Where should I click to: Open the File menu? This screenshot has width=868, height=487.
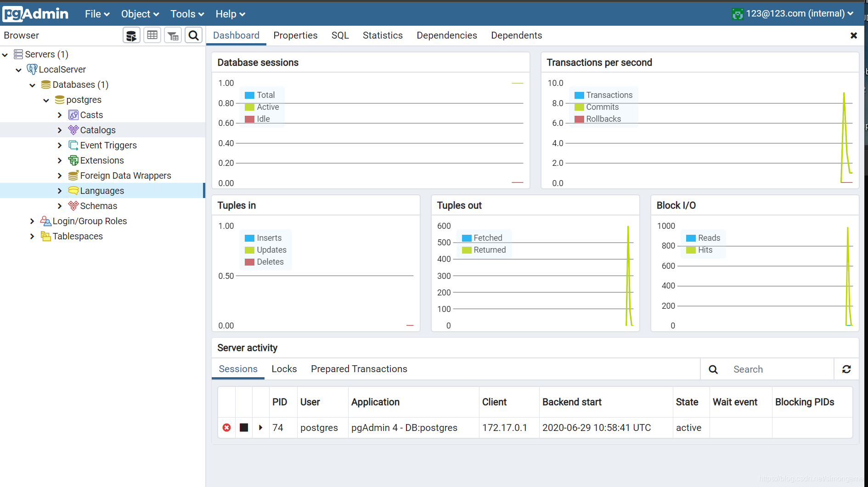pyautogui.click(x=97, y=14)
